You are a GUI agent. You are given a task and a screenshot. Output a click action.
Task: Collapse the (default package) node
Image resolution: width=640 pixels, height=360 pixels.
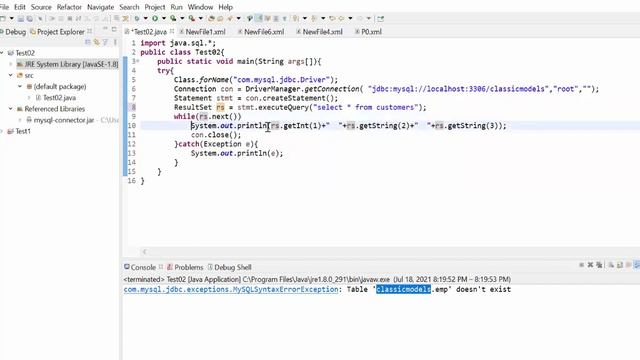pos(20,87)
